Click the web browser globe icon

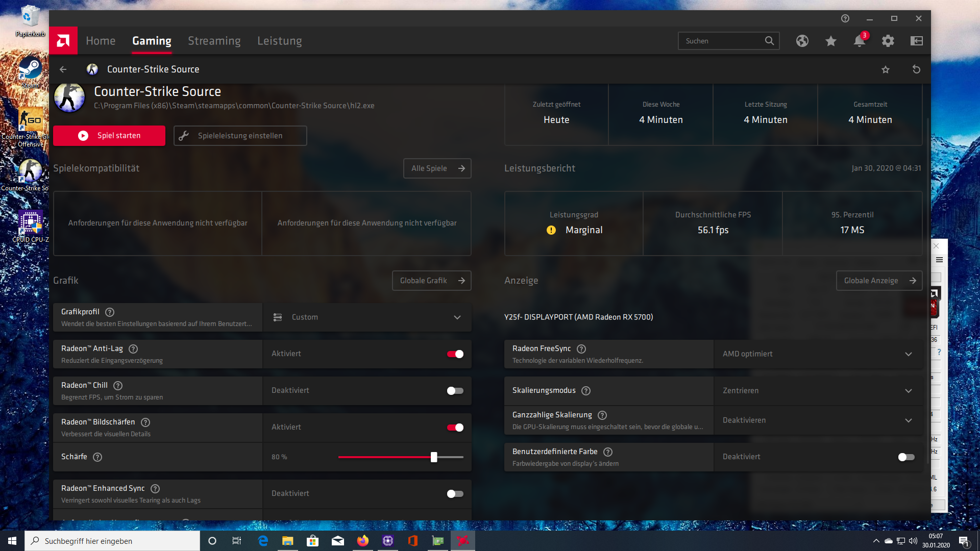tap(802, 41)
